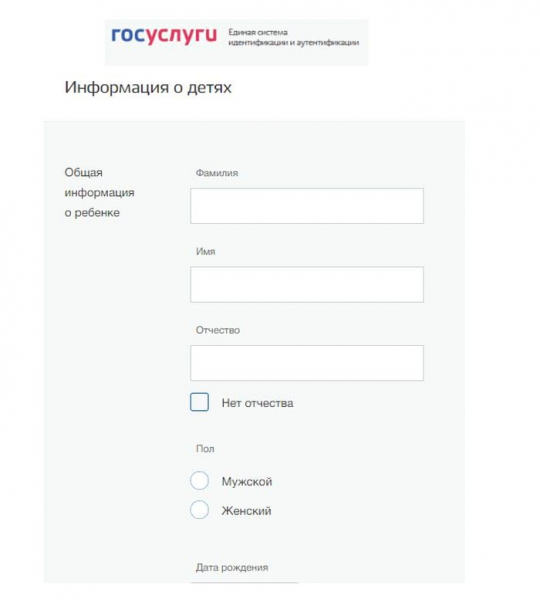Focus the Фамилия input field
The image size is (540, 600).
pos(307,206)
